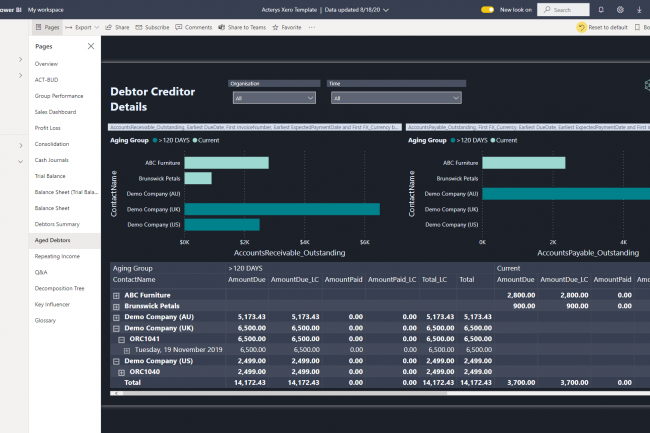Screen dimensions: 650x433
Task: Toggle the New look switch
Action: click(x=488, y=10)
